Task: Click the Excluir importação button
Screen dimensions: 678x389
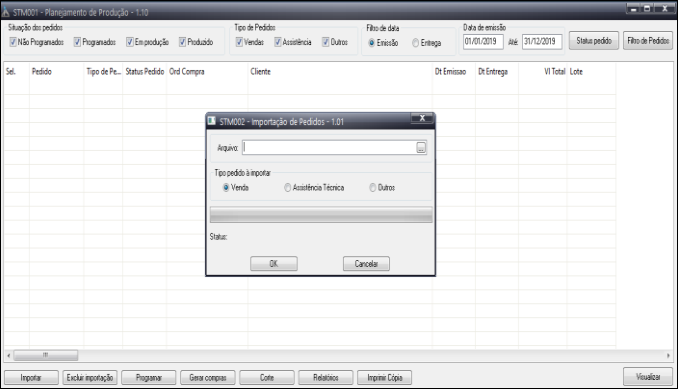Action: [x=90, y=377]
